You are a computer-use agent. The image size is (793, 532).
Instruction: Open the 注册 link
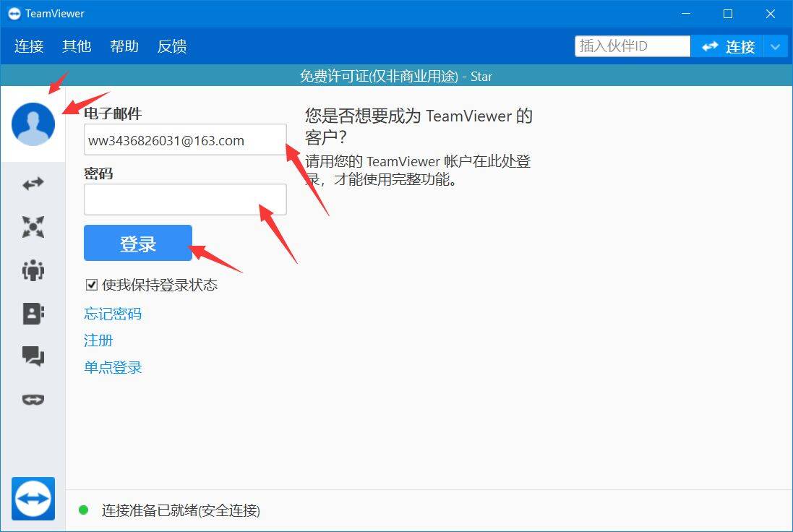pos(98,340)
